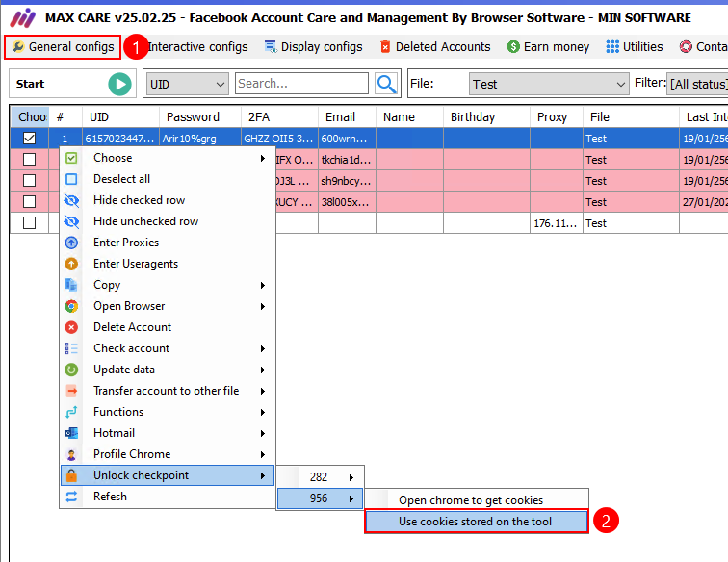Click the Unlock checkpoint padlock icon
The height and width of the screenshot is (562, 728).
pyautogui.click(x=71, y=475)
